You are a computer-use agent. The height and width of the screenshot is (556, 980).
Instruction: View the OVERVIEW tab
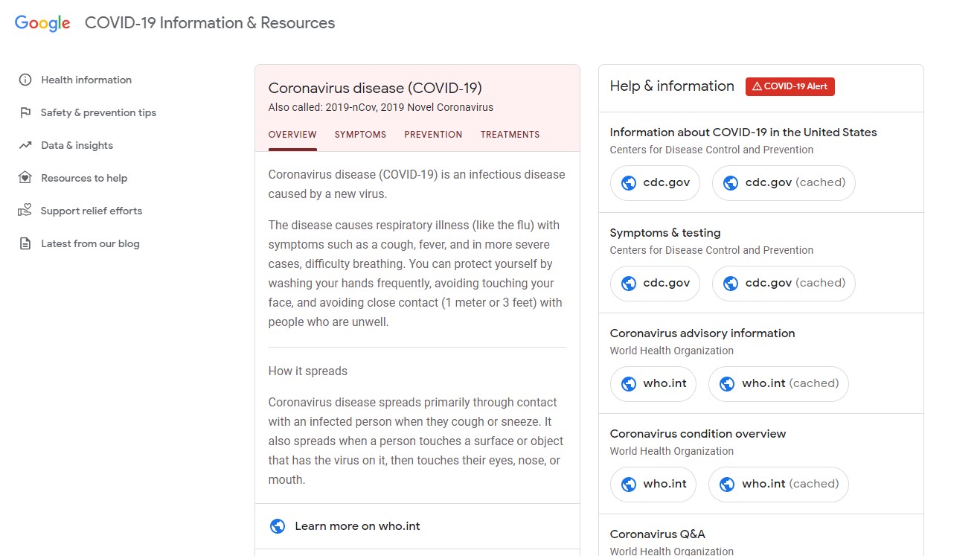292,135
